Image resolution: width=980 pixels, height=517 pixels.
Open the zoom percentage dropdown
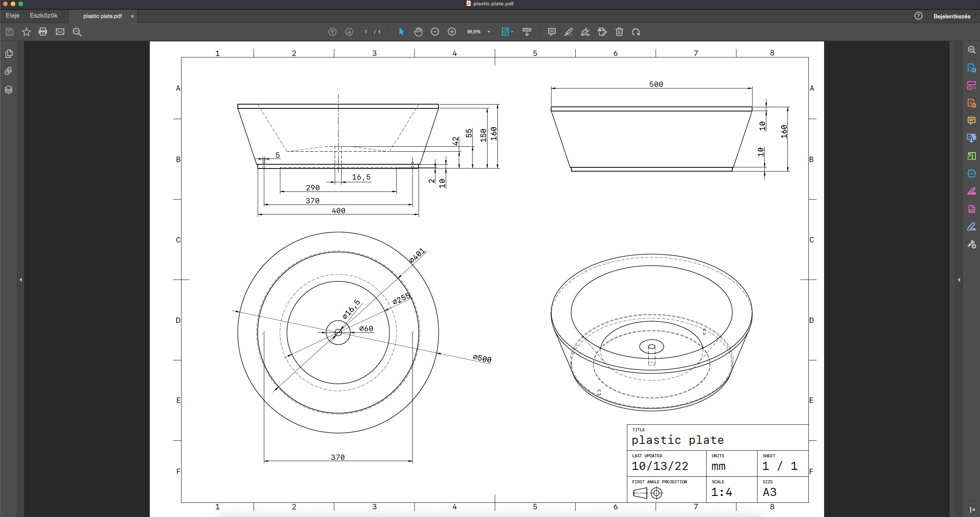pyautogui.click(x=489, y=32)
